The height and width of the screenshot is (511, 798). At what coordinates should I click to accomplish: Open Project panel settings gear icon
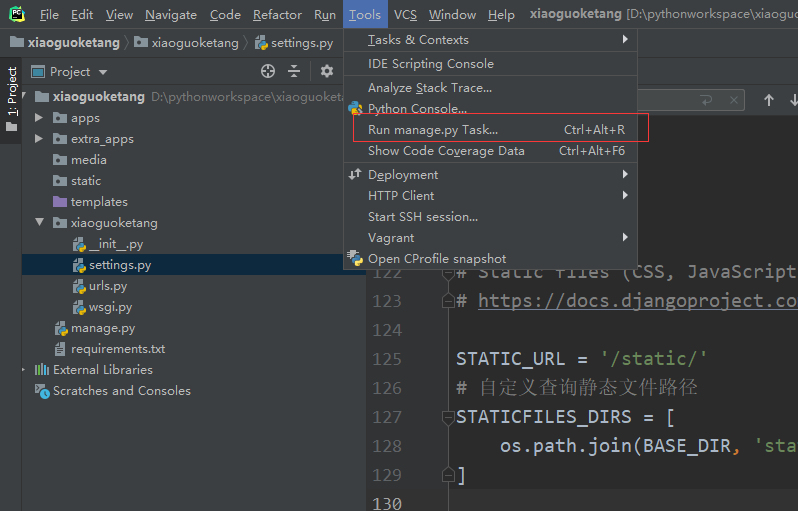[x=327, y=71]
